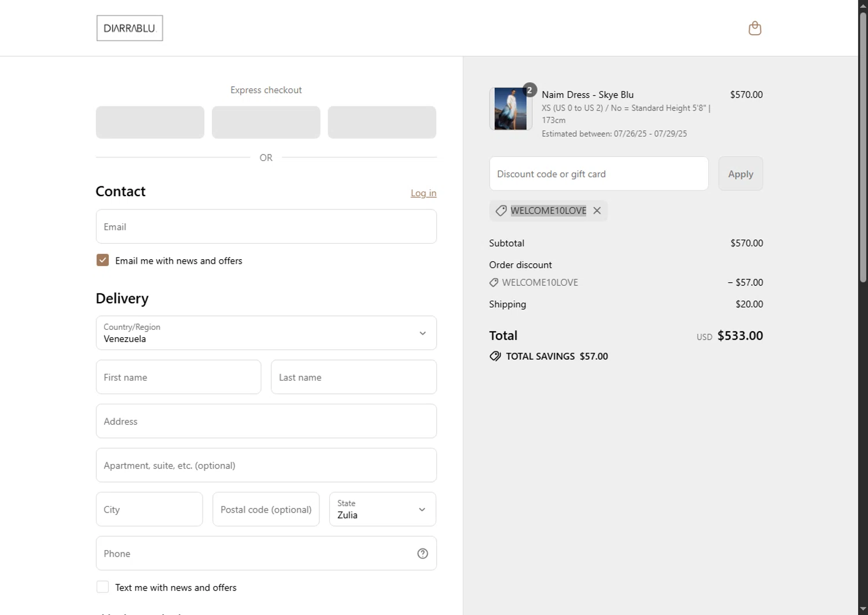Focus the Apartment, suite, etc. field

tap(266, 465)
